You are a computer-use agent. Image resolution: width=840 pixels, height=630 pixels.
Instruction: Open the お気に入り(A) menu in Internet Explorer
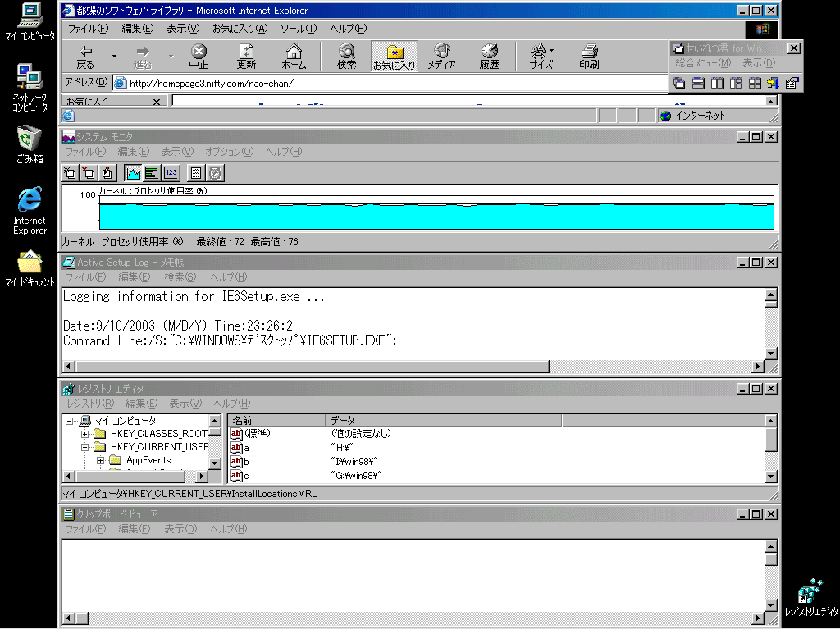coord(240,29)
